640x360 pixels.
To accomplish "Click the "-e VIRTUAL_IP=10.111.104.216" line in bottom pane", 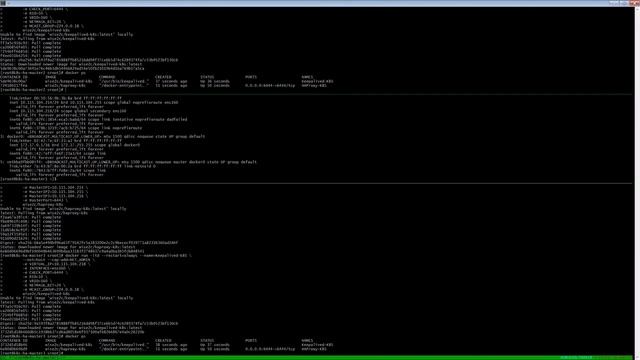I will (56, 264).
